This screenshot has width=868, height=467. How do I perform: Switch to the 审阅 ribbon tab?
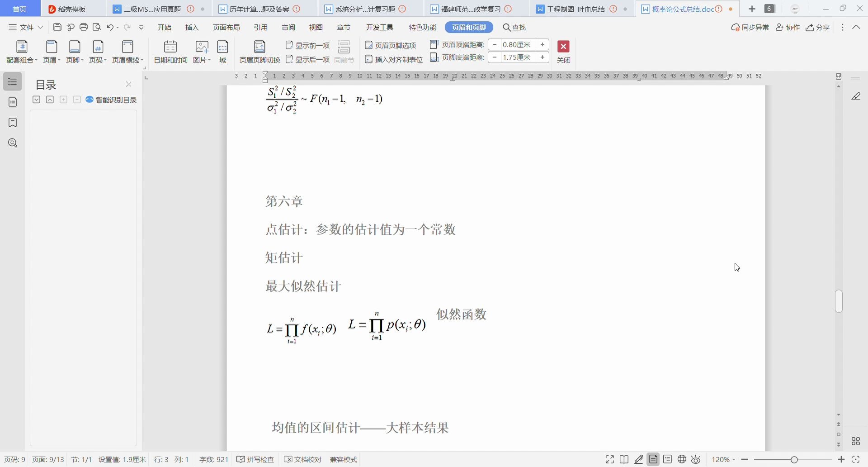pyautogui.click(x=288, y=28)
